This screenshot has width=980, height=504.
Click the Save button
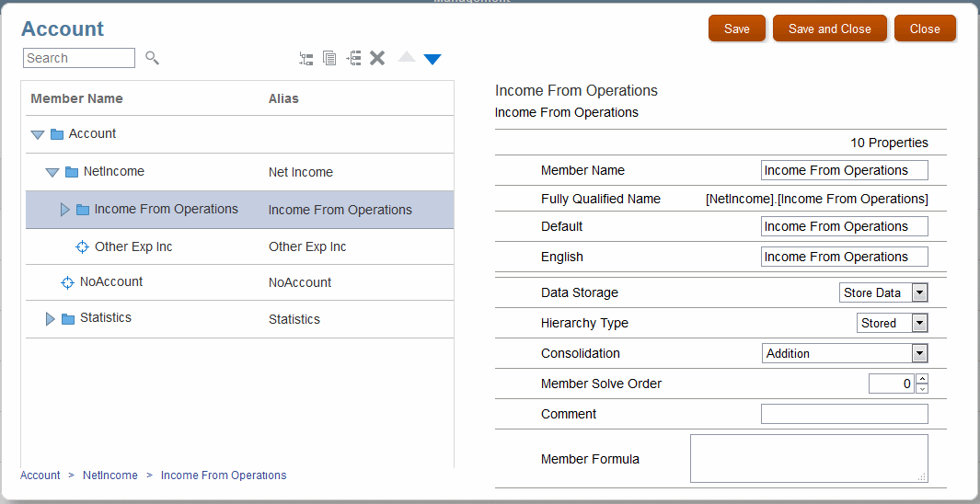coord(736,29)
